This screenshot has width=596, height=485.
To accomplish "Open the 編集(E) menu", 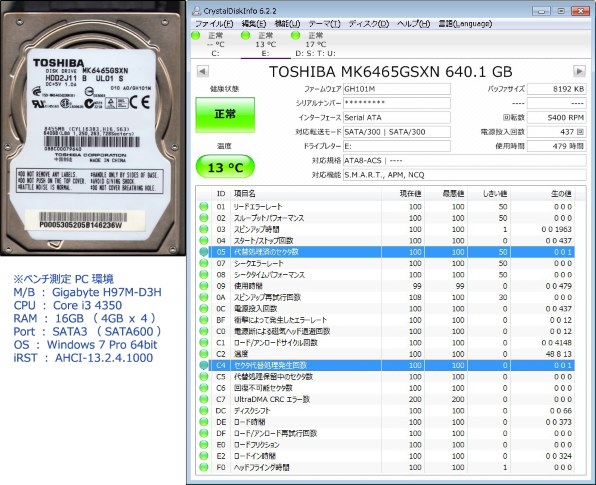I will pos(254,24).
